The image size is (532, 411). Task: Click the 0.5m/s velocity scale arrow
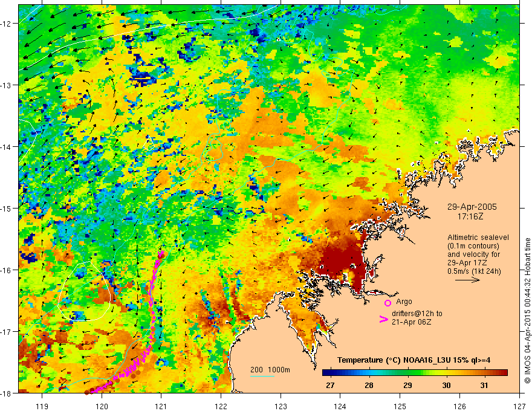click(467, 280)
